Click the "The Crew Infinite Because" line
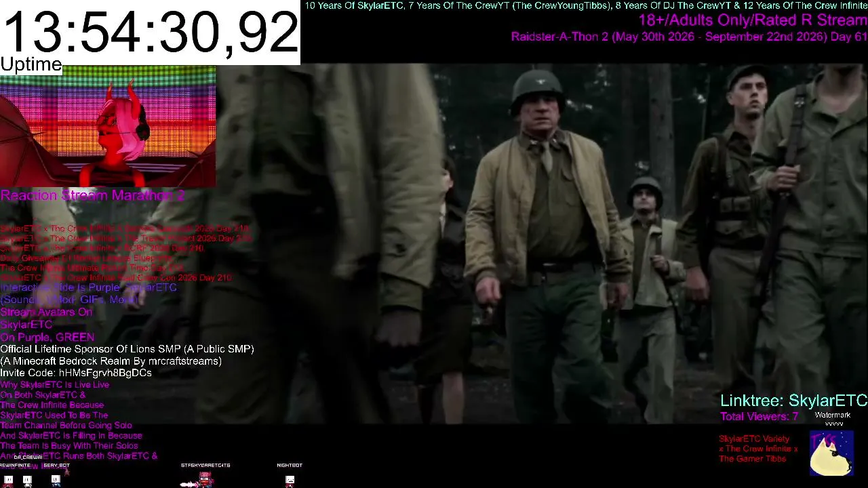Image resolution: width=868 pixels, height=488 pixels. point(52,405)
